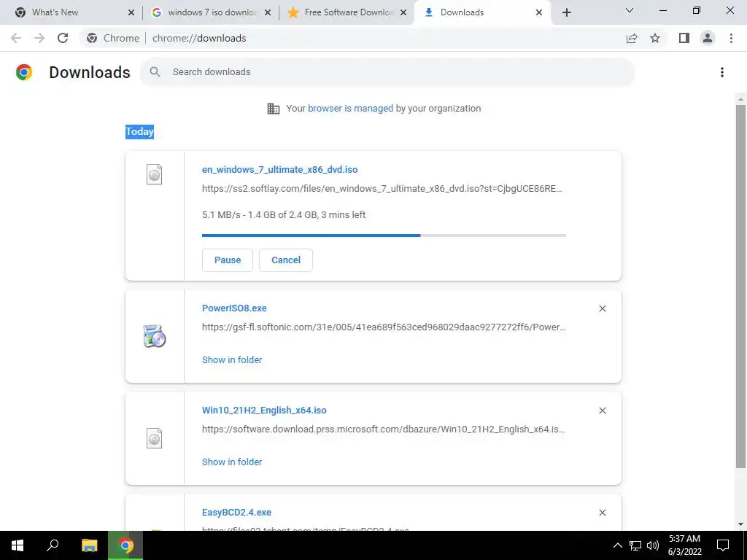Open network status tray icon
Image resolution: width=747 pixels, height=560 pixels.
click(x=635, y=545)
